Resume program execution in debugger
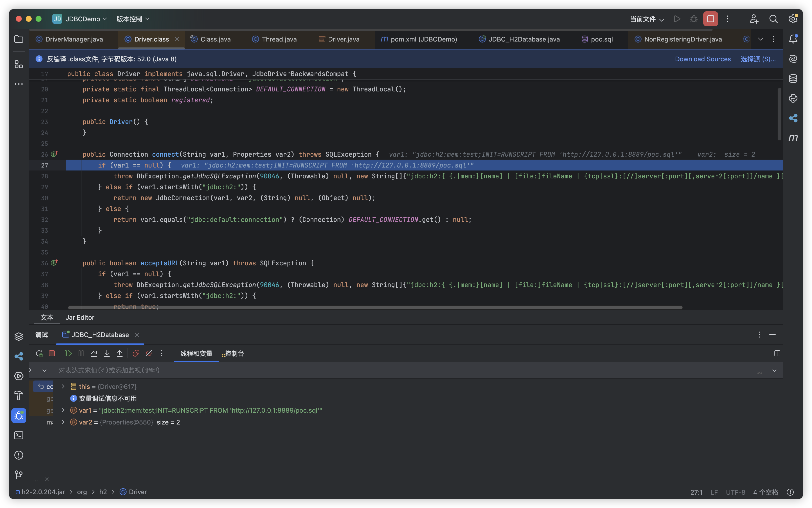 click(68, 353)
